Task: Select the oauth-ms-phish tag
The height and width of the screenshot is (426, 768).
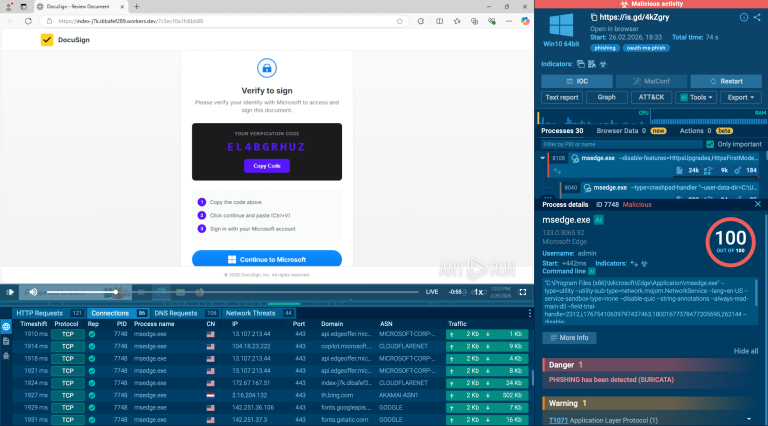Action: point(646,48)
